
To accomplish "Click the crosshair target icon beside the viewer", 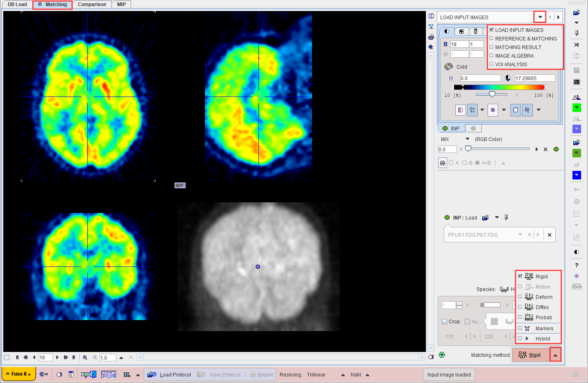I will (431, 47).
